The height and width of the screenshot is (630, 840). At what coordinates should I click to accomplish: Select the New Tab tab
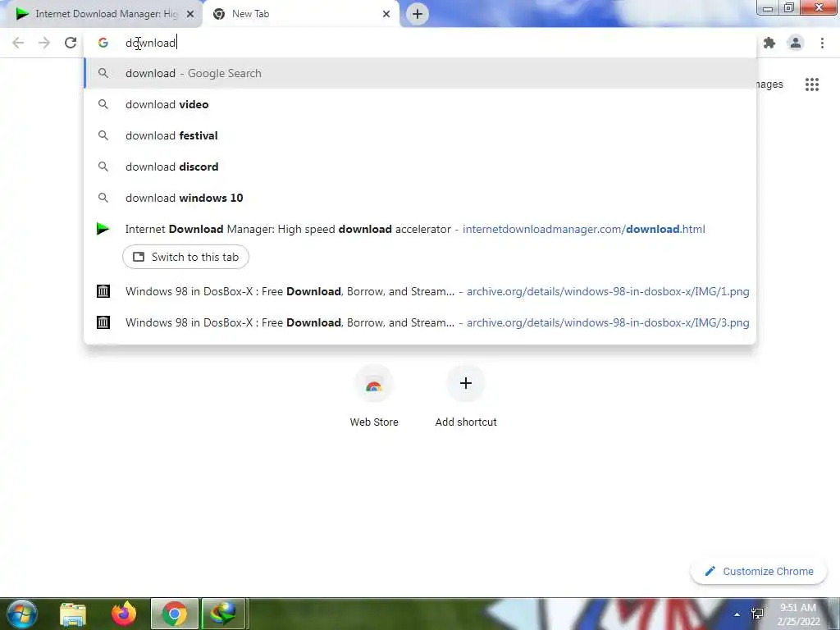(301, 14)
